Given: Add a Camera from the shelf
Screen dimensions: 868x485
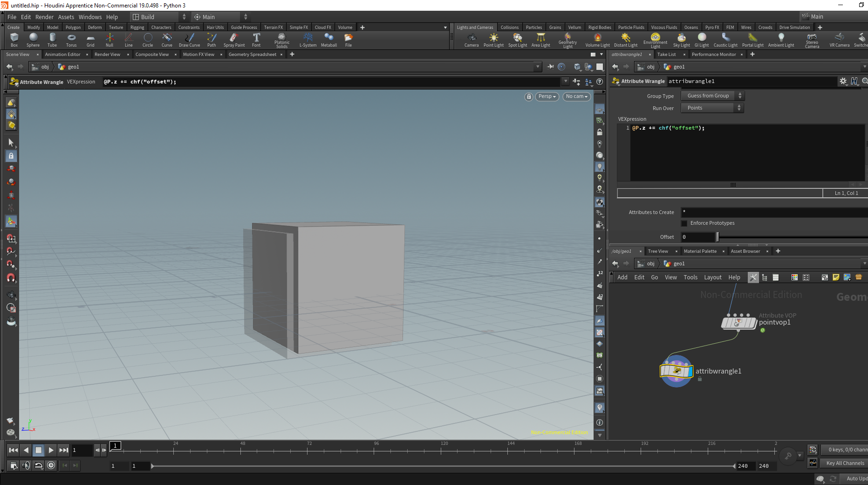Looking at the screenshot, I should tap(472, 39).
